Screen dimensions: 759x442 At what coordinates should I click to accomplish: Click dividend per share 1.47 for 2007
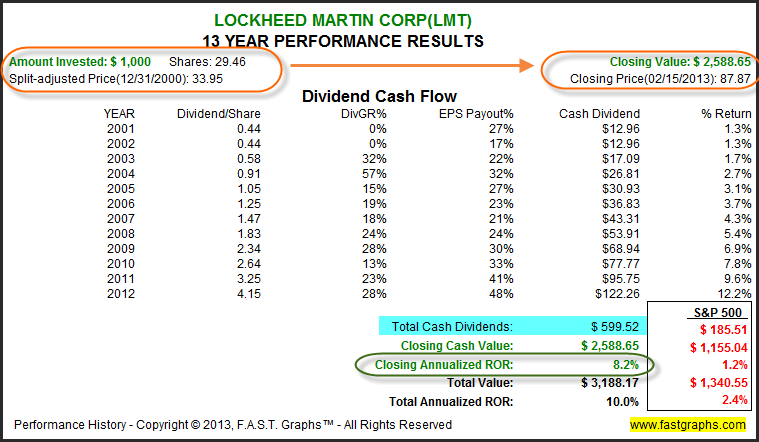[x=249, y=219]
